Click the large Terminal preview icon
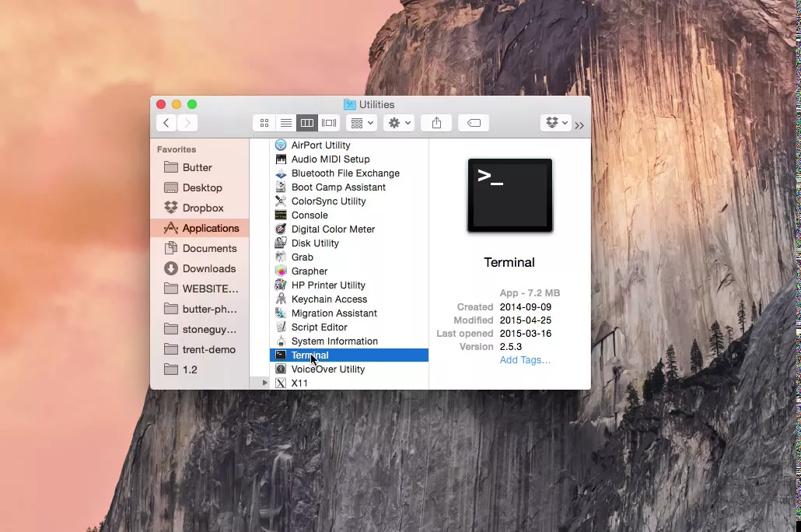Screen dimensions: 801x532 click(x=510, y=195)
